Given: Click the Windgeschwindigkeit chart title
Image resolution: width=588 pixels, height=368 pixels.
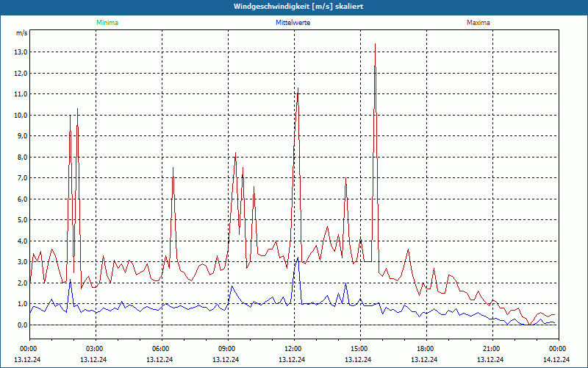Looking at the screenshot, I should click(298, 7).
